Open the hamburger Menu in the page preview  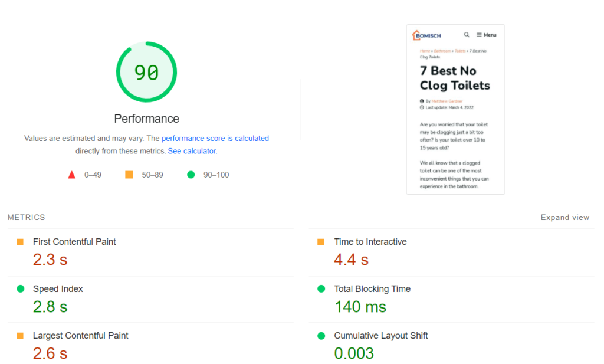[487, 35]
